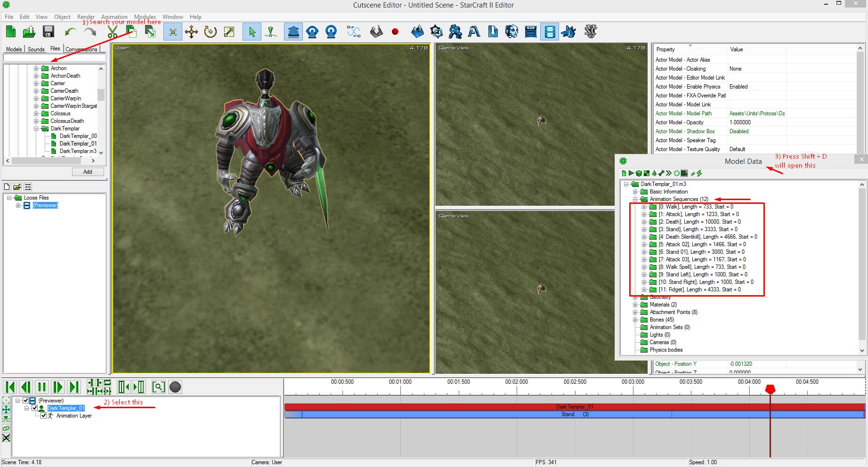Image resolution: width=868 pixels, height=467 pixels.
Task: Step one frame forward
Action: (x=58, y=387)
